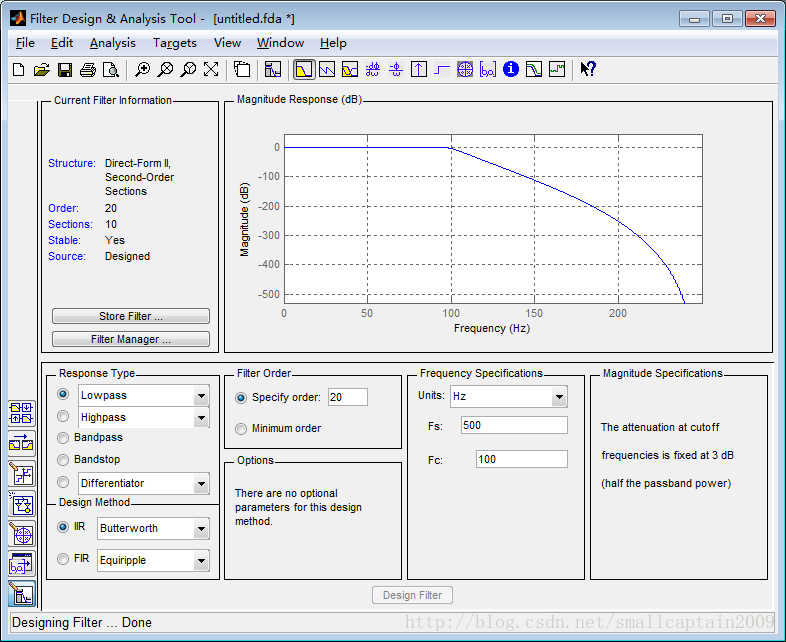Show Magnitude Response Estimate icon

[534, 69]
